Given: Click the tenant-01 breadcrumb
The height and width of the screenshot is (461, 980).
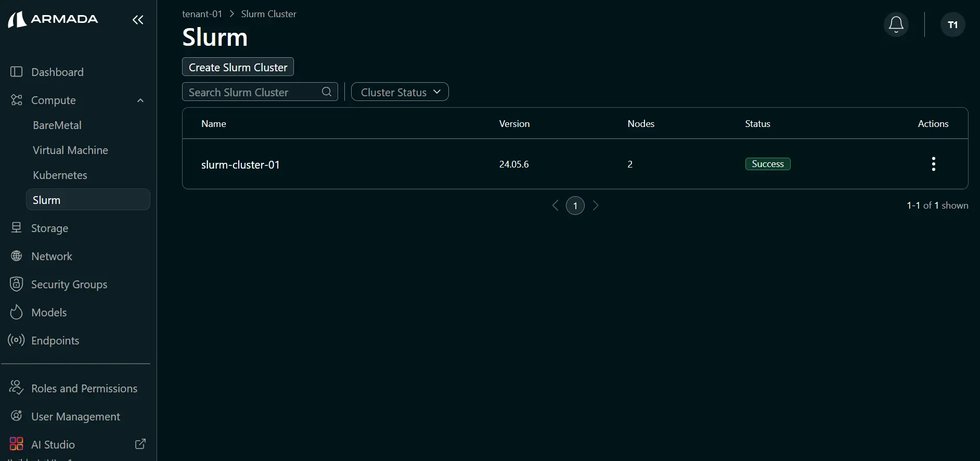Looking at the screenshot, I should [202, 14].
